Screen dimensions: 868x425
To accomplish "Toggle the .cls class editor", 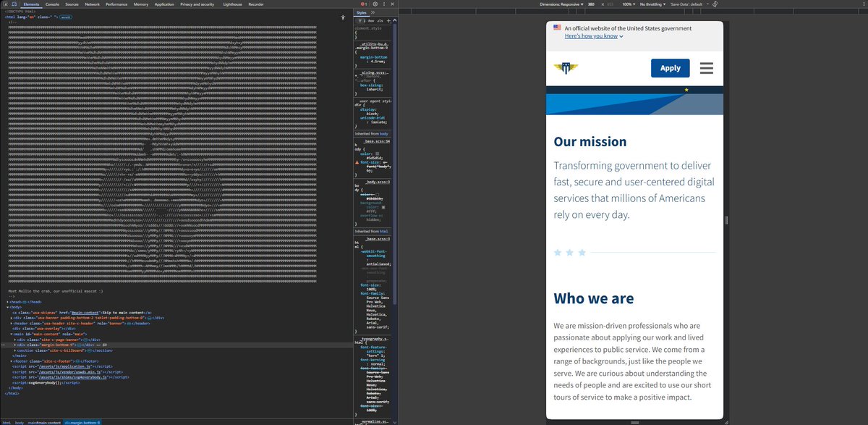I will pos(379,22).
